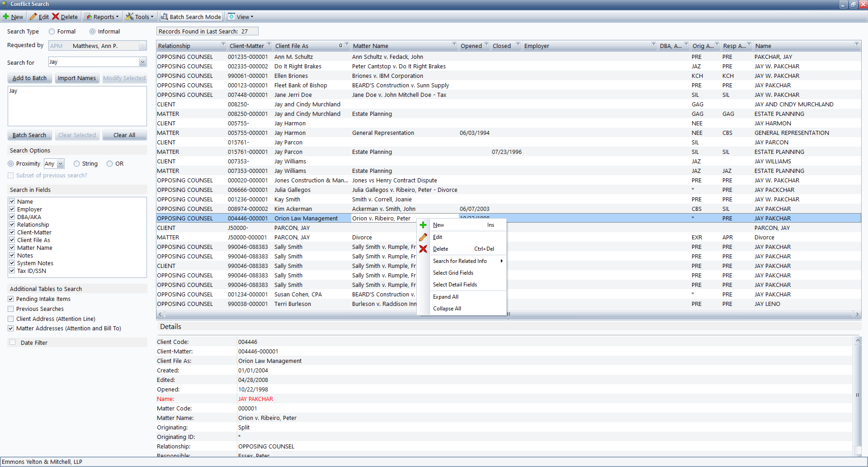Viewport: 868px width, 467px height.
Task: Open the View toolbar menu
Action: (x=241, y=17)
